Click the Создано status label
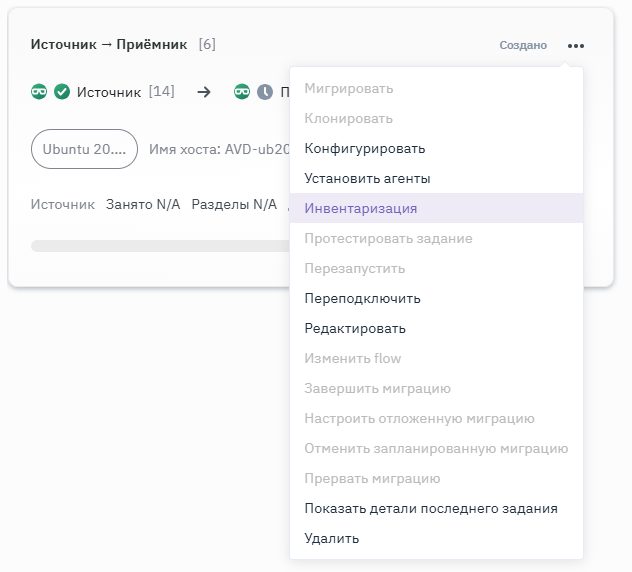 point(524,45)
